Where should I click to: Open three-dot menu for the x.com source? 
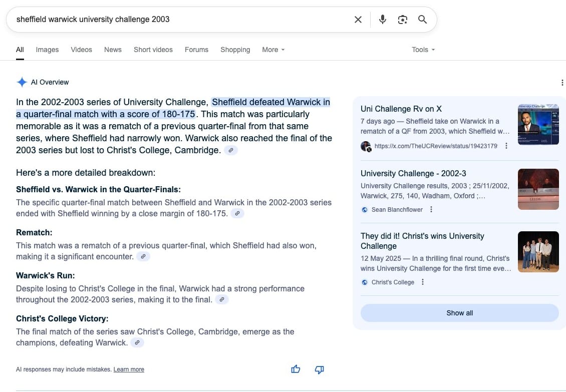click(x=506, y=146)
